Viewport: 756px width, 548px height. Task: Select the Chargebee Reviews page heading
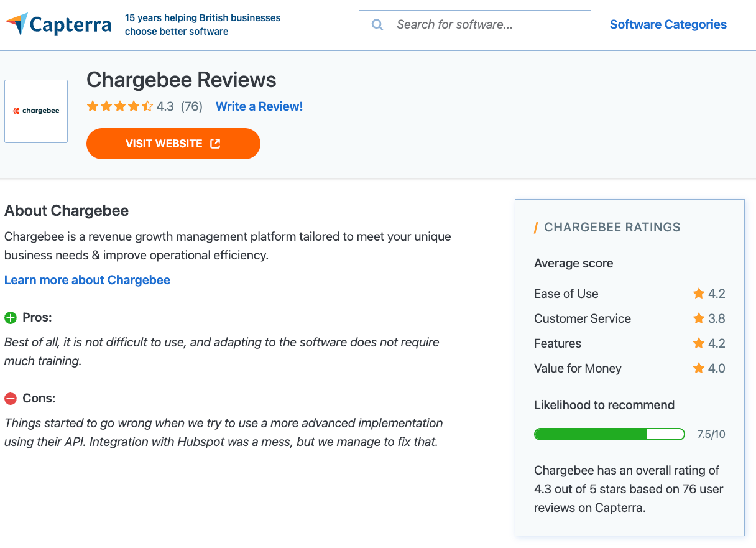click(181, 80)
